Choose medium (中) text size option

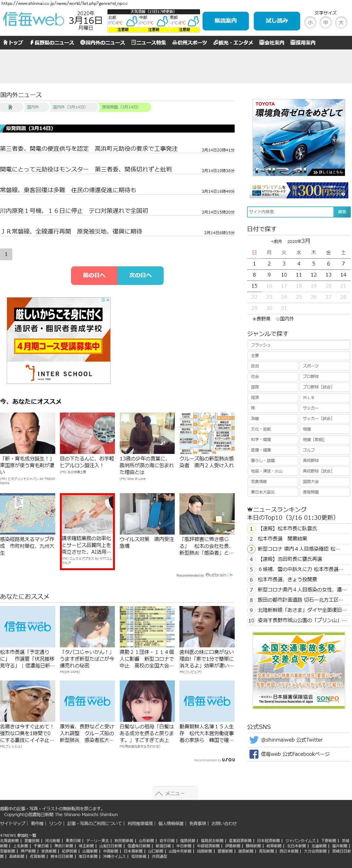(x=325, y=23)
